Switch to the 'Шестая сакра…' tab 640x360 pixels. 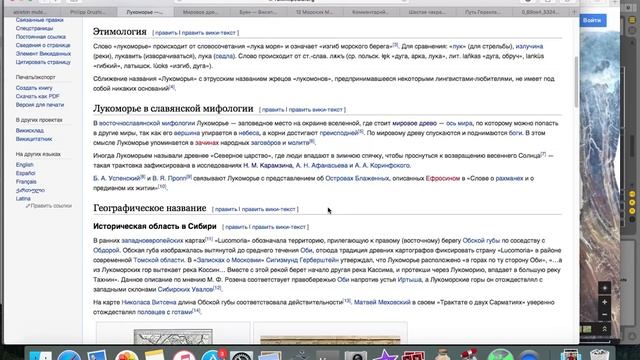pos(427,12)
